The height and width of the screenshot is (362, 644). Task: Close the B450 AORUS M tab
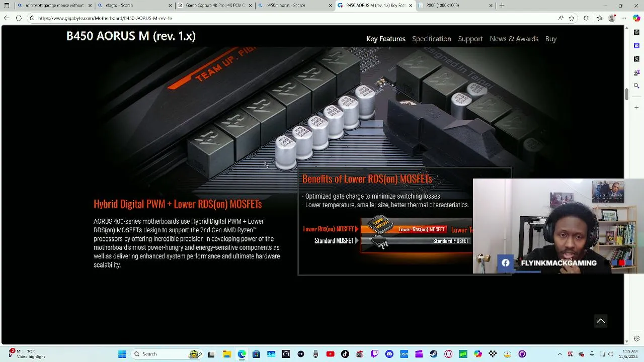pyautogui.click(x=411, y=6)
